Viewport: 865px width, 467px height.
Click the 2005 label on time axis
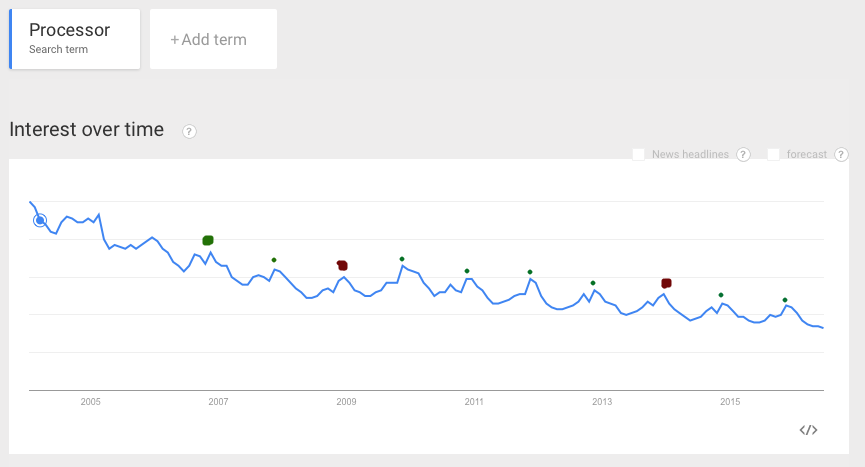(91, 402)
